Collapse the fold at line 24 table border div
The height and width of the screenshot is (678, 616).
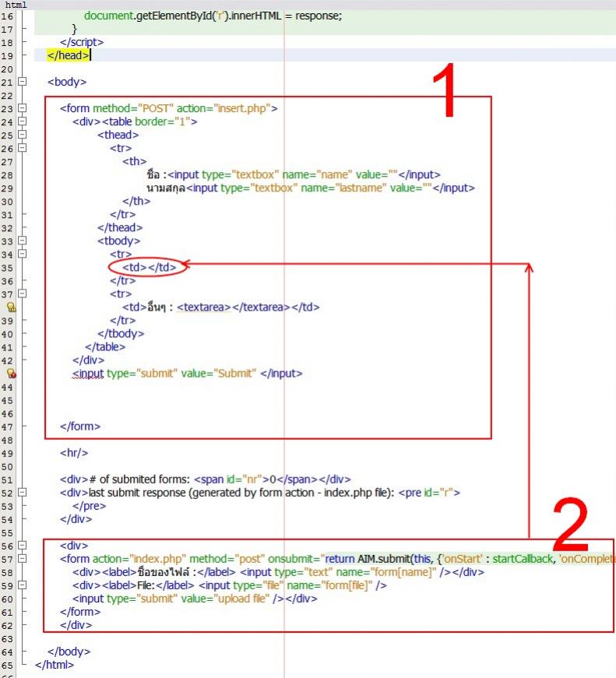tap(22, 121)
